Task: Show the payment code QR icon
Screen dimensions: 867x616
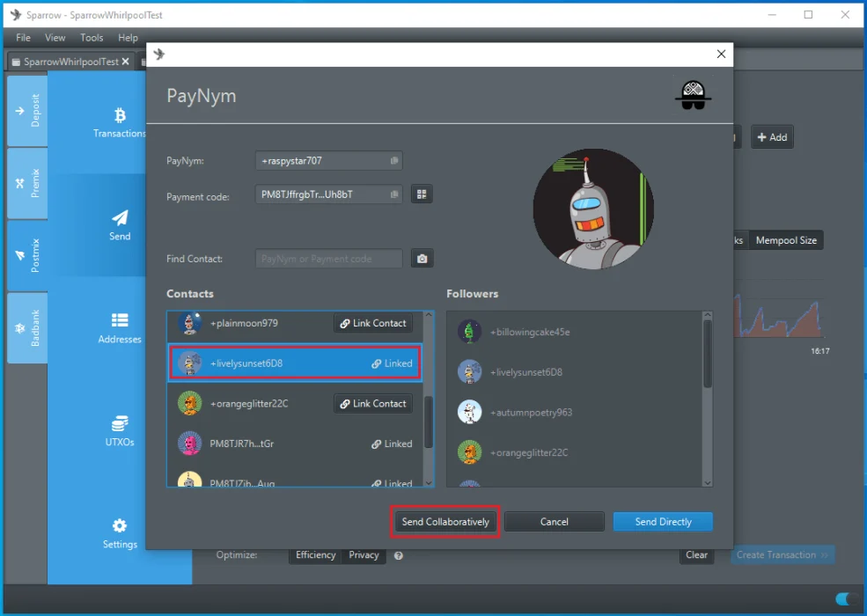Action: pos(422,194)
